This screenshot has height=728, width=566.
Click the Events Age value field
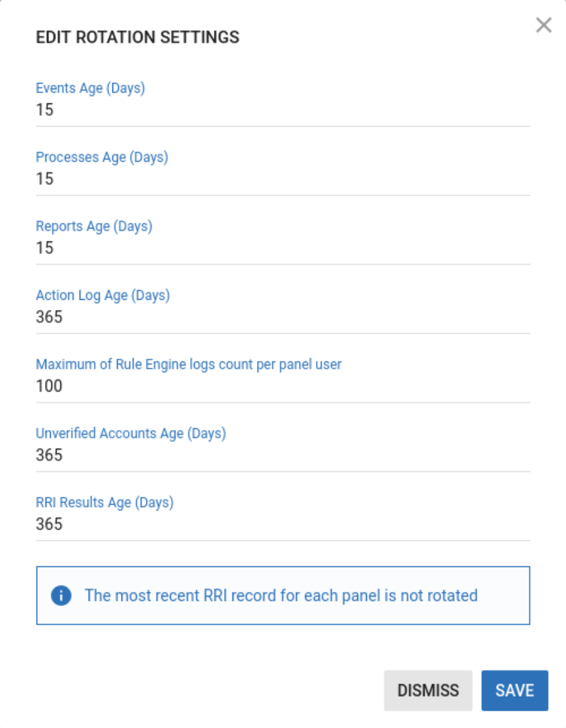pos(283,110)
